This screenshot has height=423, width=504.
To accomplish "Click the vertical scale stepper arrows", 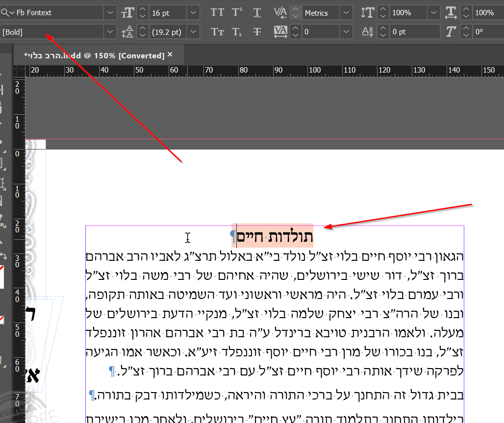I will coord(383,13).
